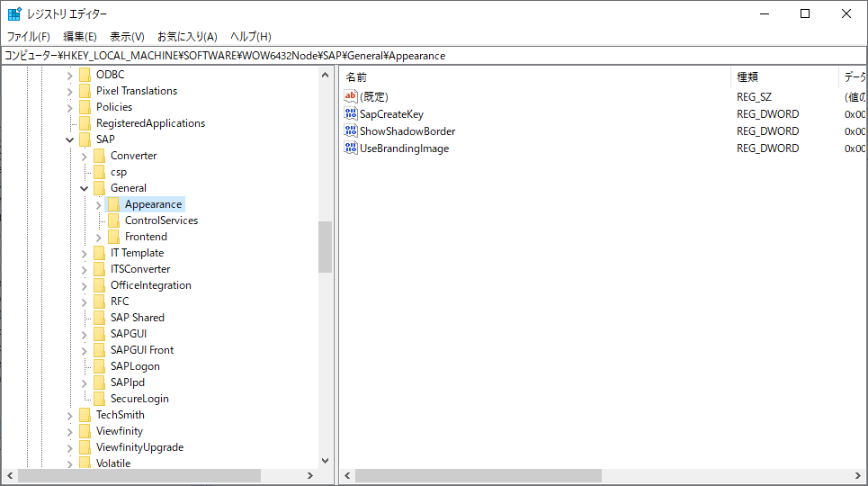Expand the OfficeIntegration key
868x486 pixels.
coord(85,286)
